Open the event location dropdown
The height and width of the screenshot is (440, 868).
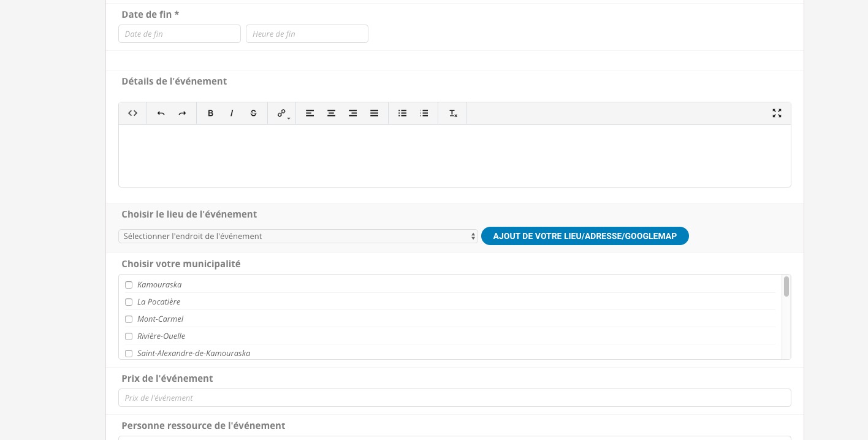[298, 237]
